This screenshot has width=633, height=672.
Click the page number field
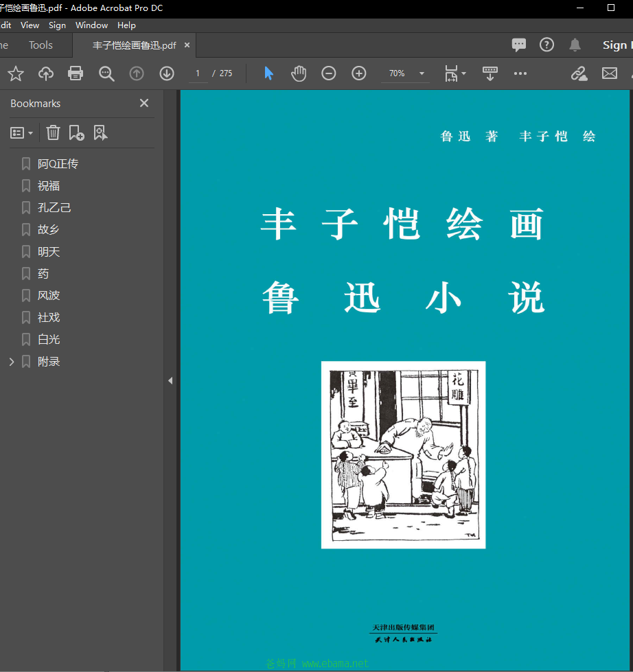198,73
